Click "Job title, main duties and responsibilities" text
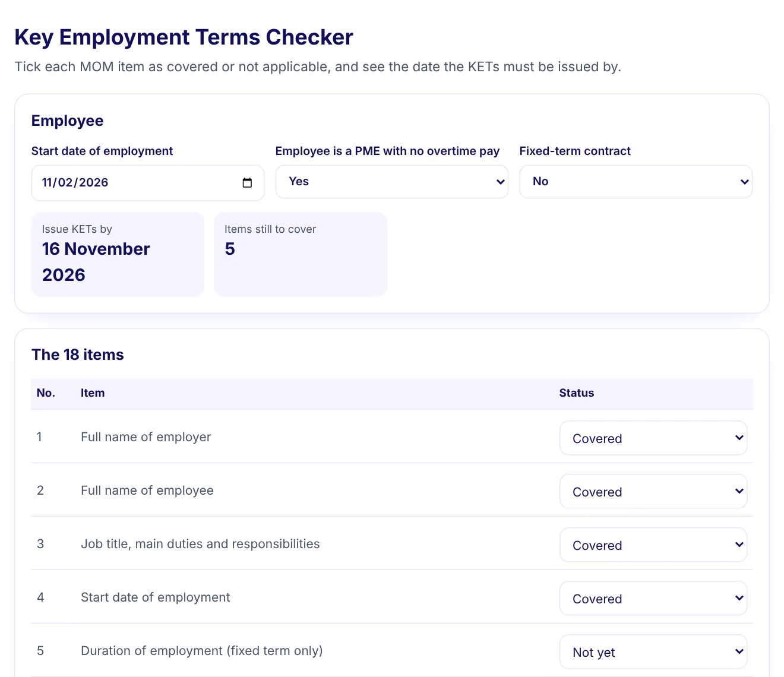Viewport: 784px width, 677px height. coord(200,544)
